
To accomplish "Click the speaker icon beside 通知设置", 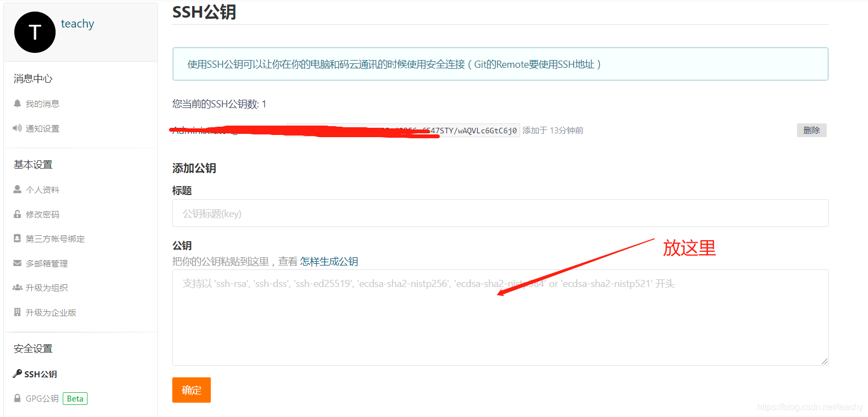I will (x=17, y=128).
